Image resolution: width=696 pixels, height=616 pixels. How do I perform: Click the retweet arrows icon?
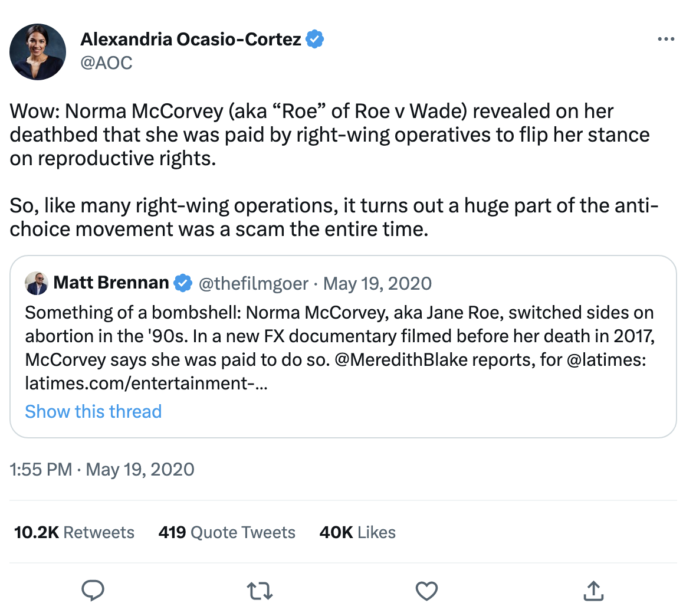[260, 590]
